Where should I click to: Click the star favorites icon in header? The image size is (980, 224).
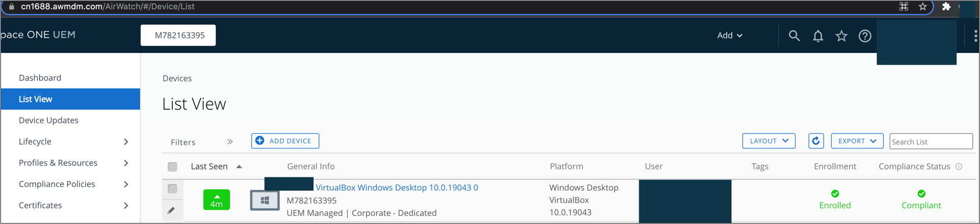841,36
